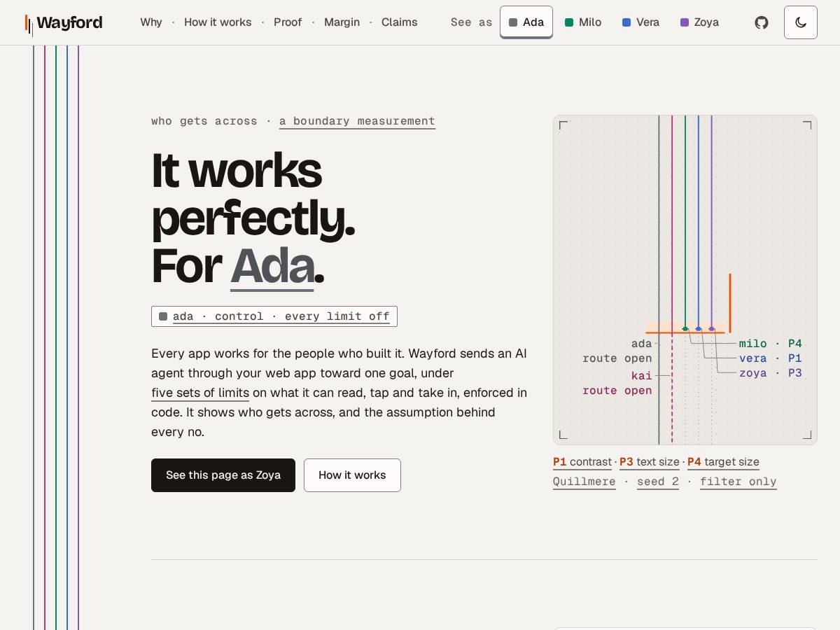This screenshot has width=840, height=630.
Task: Click the green Milo color swatch
Action: [x=569, y=22]
